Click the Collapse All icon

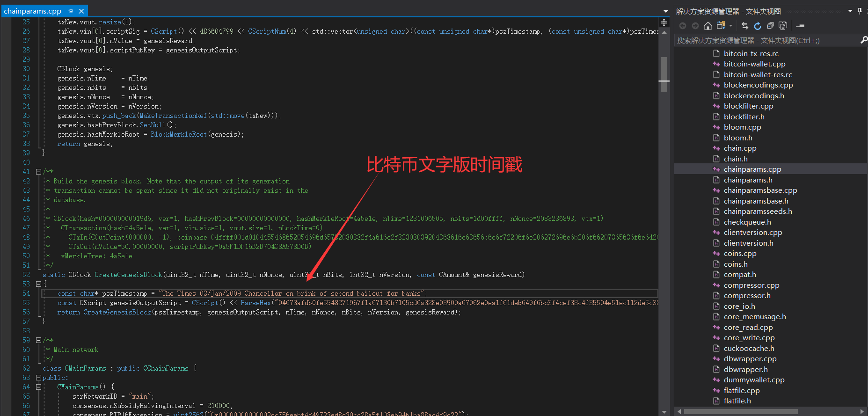point(770,26)
